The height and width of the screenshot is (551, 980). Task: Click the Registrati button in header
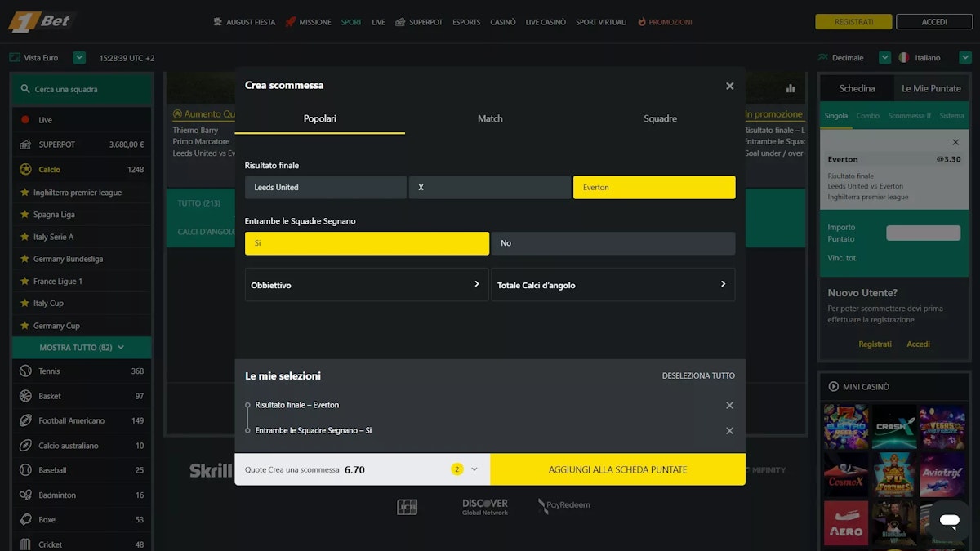(x=853, y=22)
